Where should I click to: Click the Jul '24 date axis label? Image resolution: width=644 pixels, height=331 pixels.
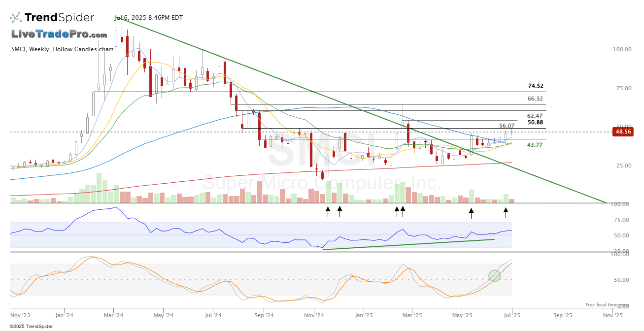[x=213, y=314]
